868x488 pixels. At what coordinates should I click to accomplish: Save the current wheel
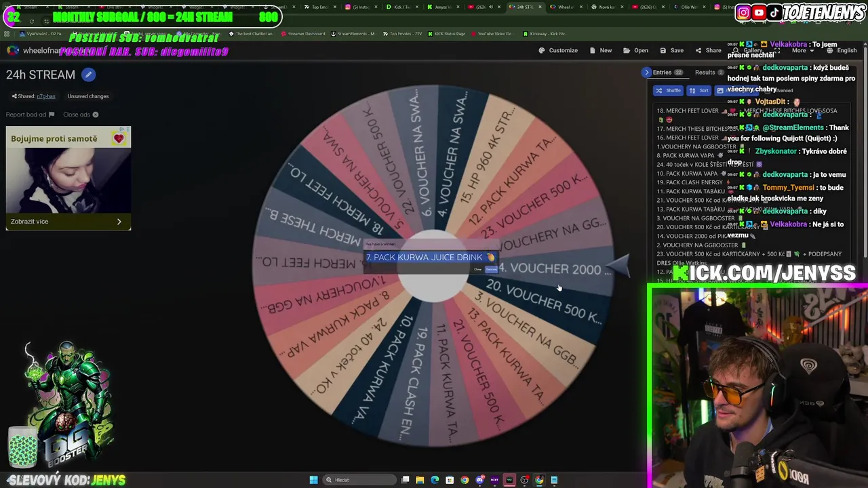pyautogui.click(x=672, y=50)
